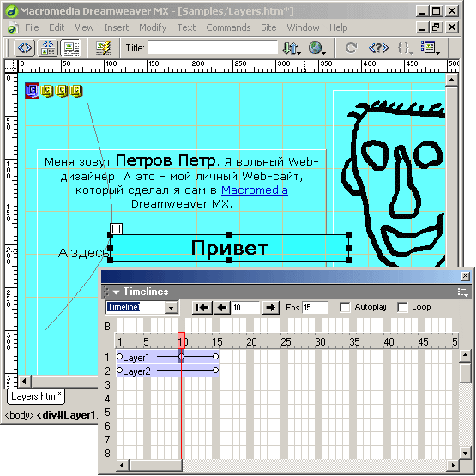Rewind timeline to first frame
Viewport: 476px width, 476px height.
[202, 308]
